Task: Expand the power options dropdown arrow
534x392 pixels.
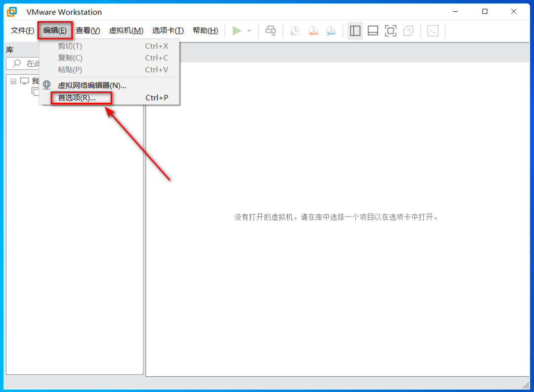Action: tap(249, 31)
